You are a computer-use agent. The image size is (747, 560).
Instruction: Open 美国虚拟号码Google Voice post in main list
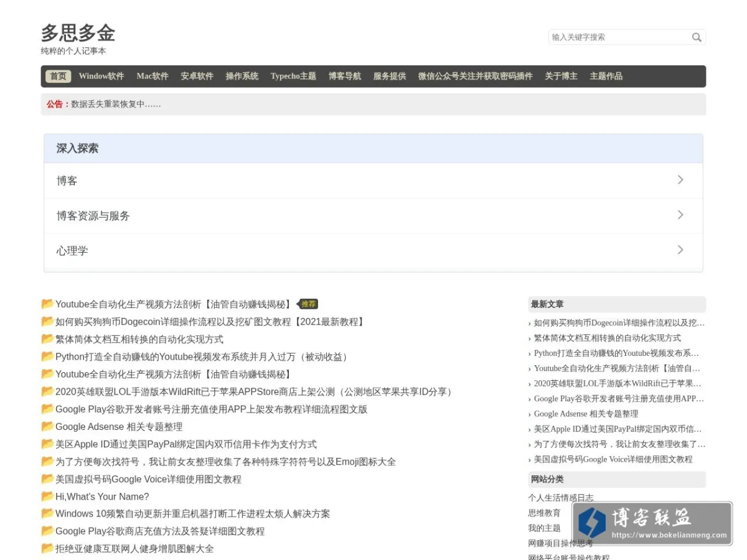click(148, 479)
